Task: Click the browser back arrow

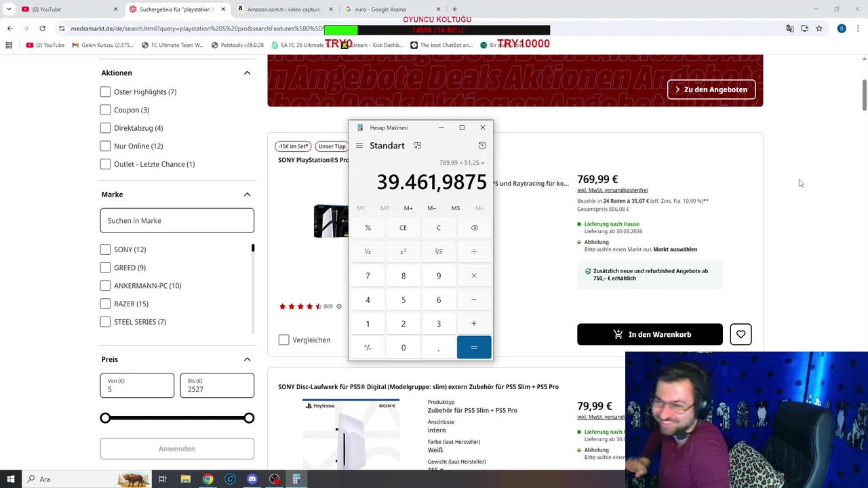Action: (9, 28)
